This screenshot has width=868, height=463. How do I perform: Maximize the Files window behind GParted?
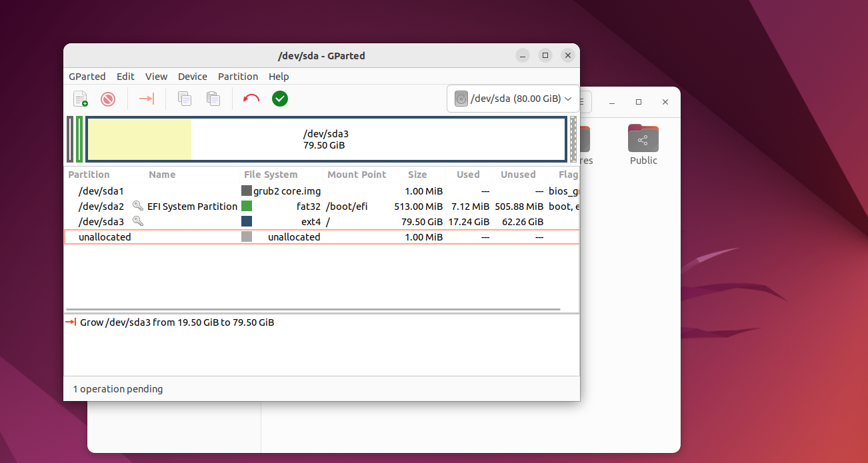[639, 102]
